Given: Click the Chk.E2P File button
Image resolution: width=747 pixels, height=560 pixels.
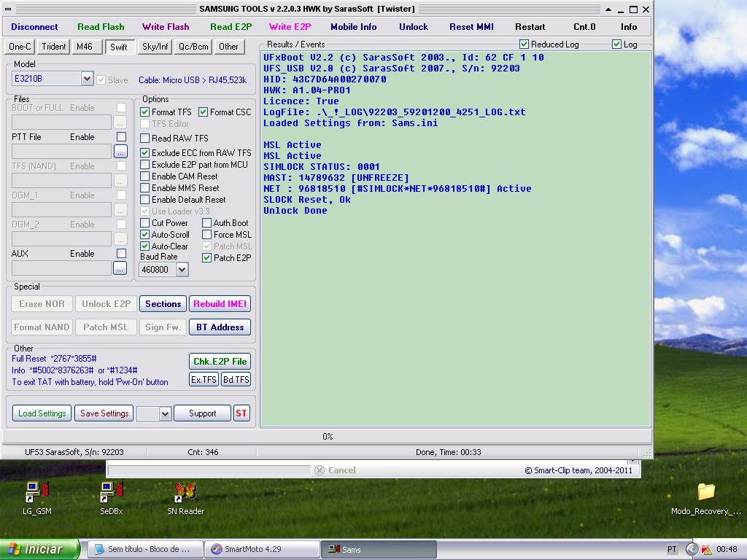Looking at the screenshot, I should click(x=220, y=362).
